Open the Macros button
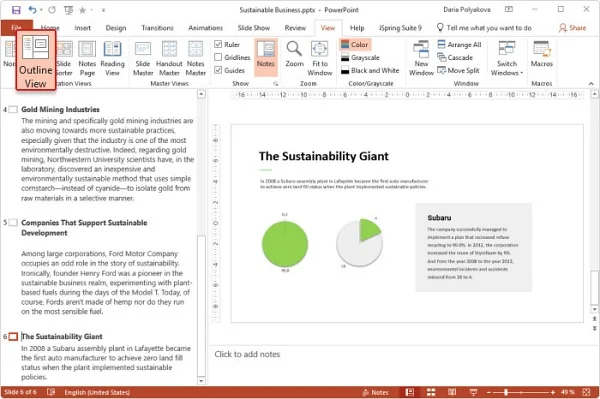600x399 pixels. (542, 55)
